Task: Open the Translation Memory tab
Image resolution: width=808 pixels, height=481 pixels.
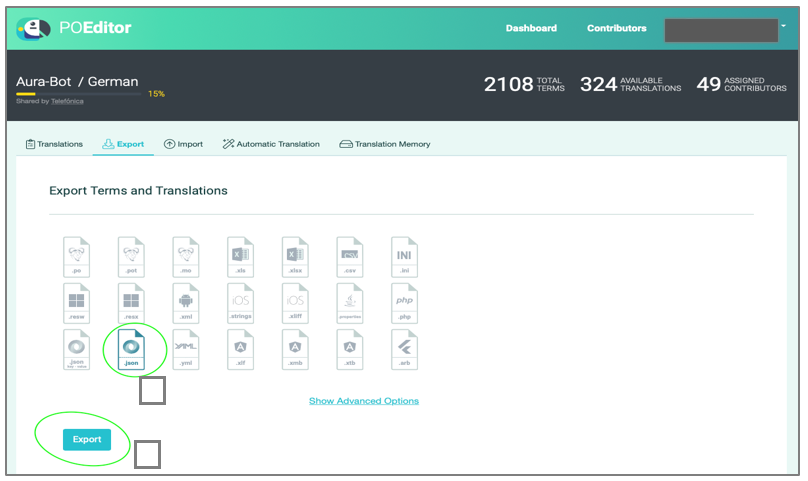Action: pos(385,144)
